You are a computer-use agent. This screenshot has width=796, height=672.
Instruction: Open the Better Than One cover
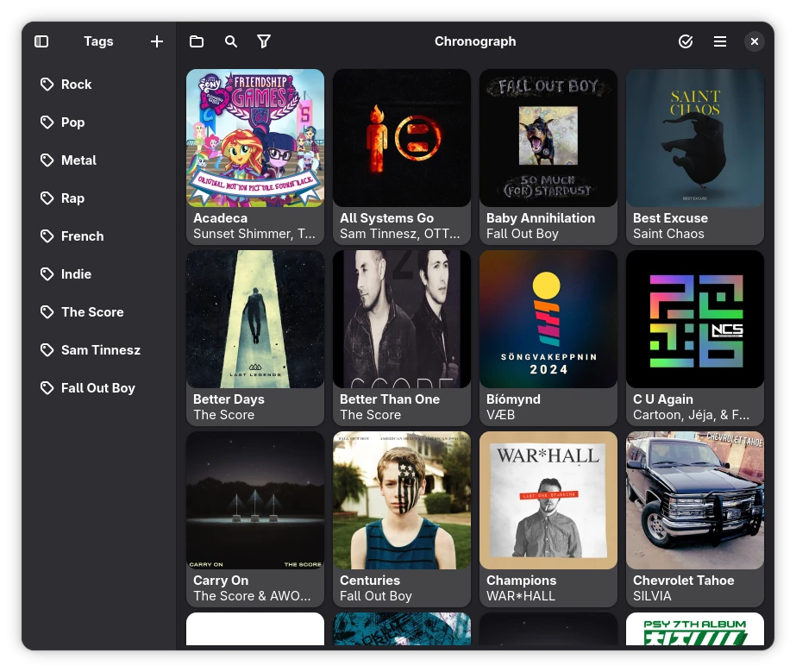tap(402, 319)
